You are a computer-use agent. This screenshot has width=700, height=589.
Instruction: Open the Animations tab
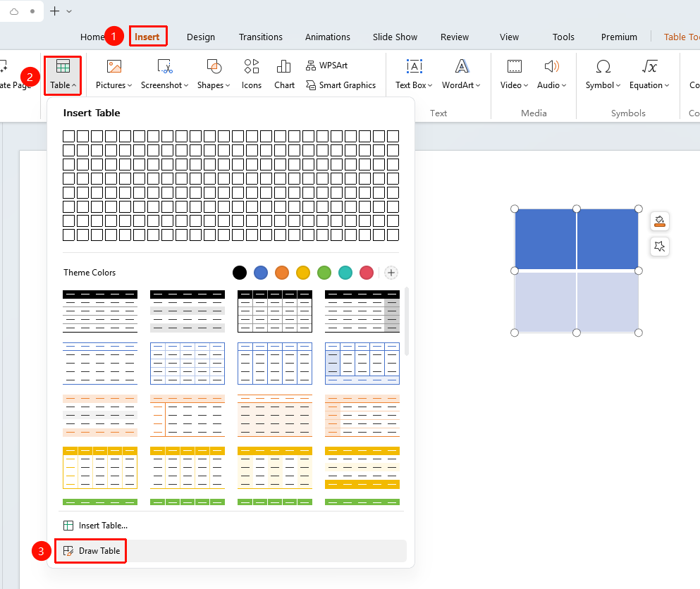coord(328,37)
